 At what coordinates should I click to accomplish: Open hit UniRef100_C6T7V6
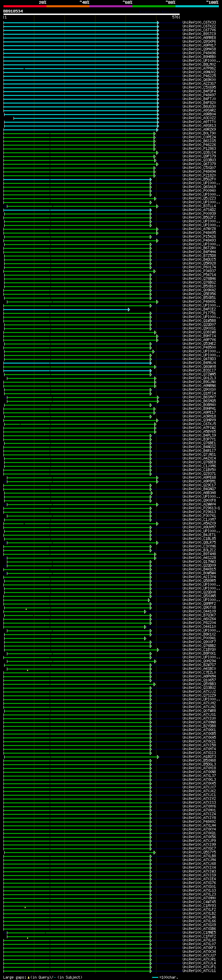(199, 30)
